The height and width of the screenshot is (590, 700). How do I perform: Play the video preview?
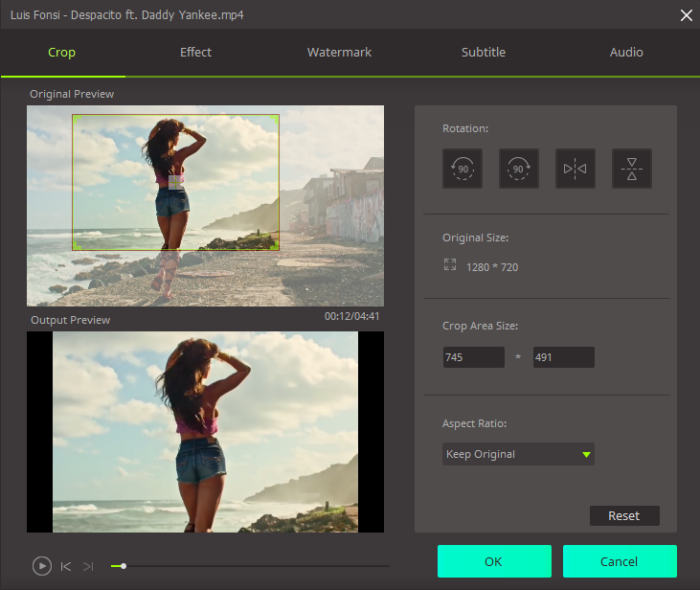41,566
